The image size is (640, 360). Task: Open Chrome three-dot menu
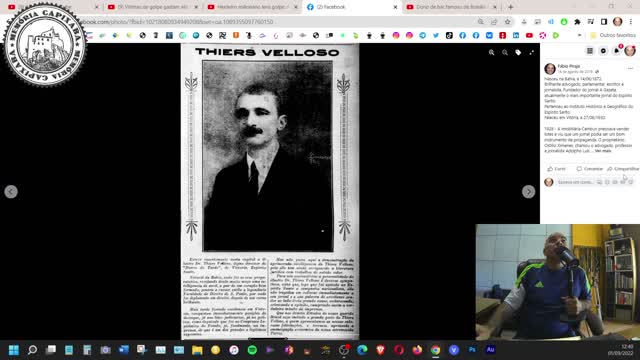click(x=631, y=22)
